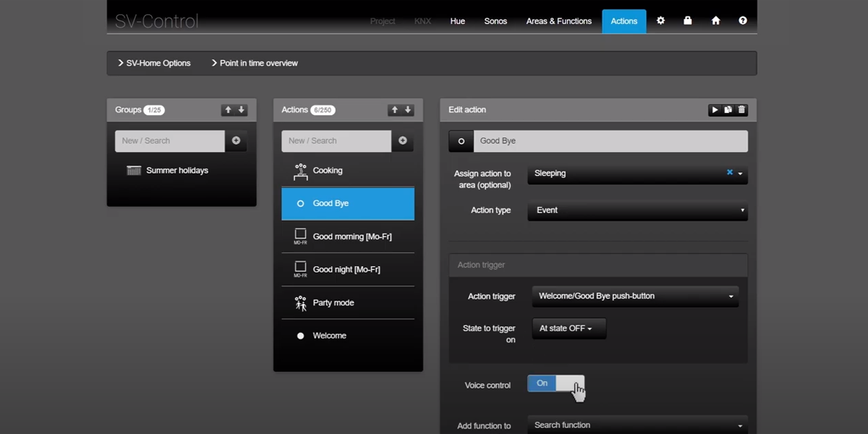Click the Groups 1/25 count badge
The width and height of the screenshot is (868, 434).
click(x=154, y=110)
